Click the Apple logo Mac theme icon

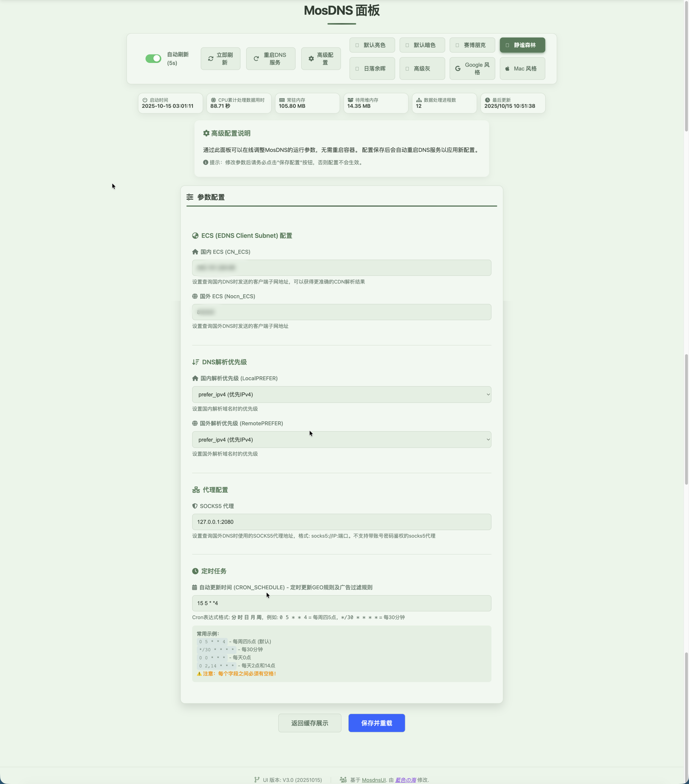coord(507,69)
